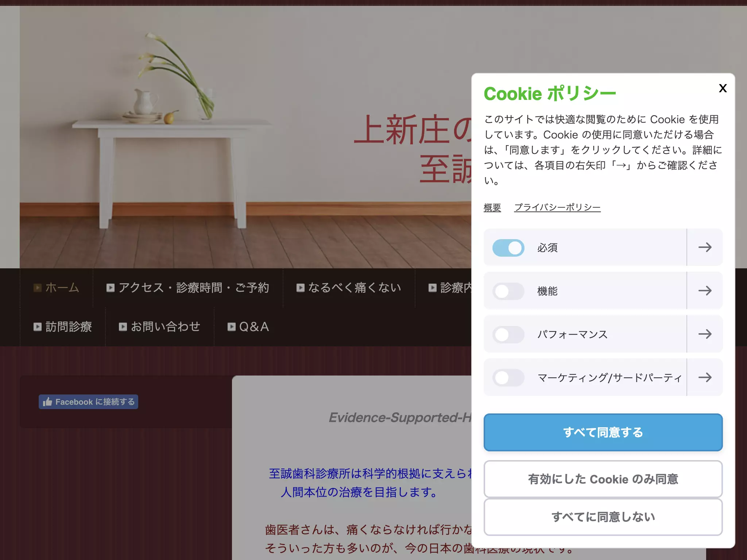This screenshot has width=747, height=560.
Task: Expand details arrow for 必須
Action: [x=705, y=248]
